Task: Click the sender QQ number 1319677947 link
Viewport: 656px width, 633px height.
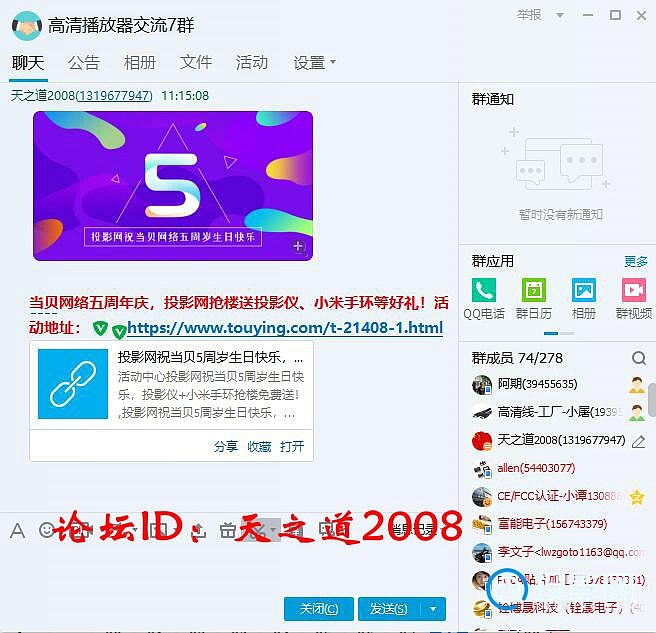Action: pyautogui.click(x=114, y=96)
